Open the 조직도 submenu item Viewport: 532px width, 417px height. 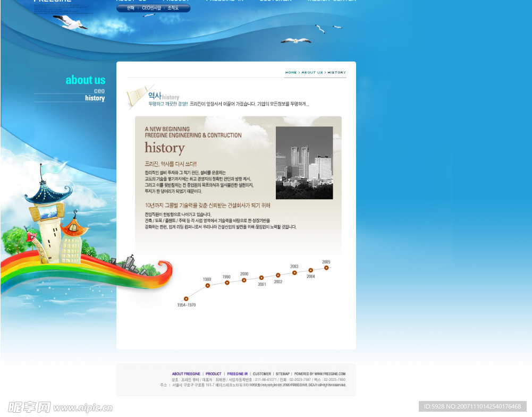(173, 8)
